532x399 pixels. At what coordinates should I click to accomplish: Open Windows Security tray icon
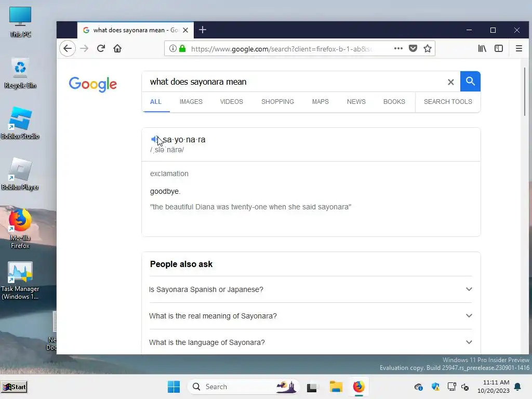pos(435,387)
